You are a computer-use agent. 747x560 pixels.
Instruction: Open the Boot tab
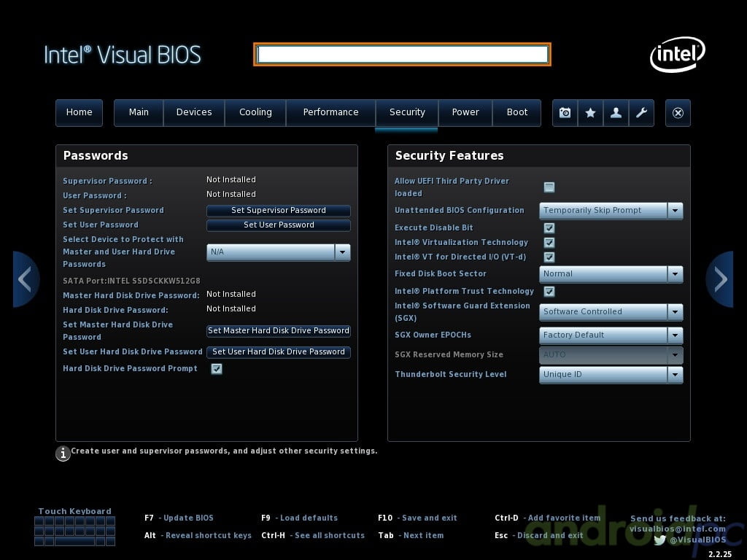[516, 112]
